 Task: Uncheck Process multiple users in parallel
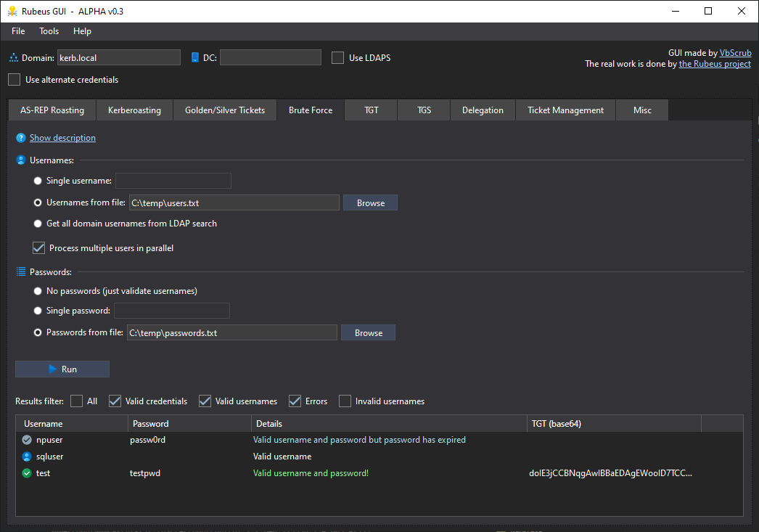pyautogui.click(x=38, y=247)
